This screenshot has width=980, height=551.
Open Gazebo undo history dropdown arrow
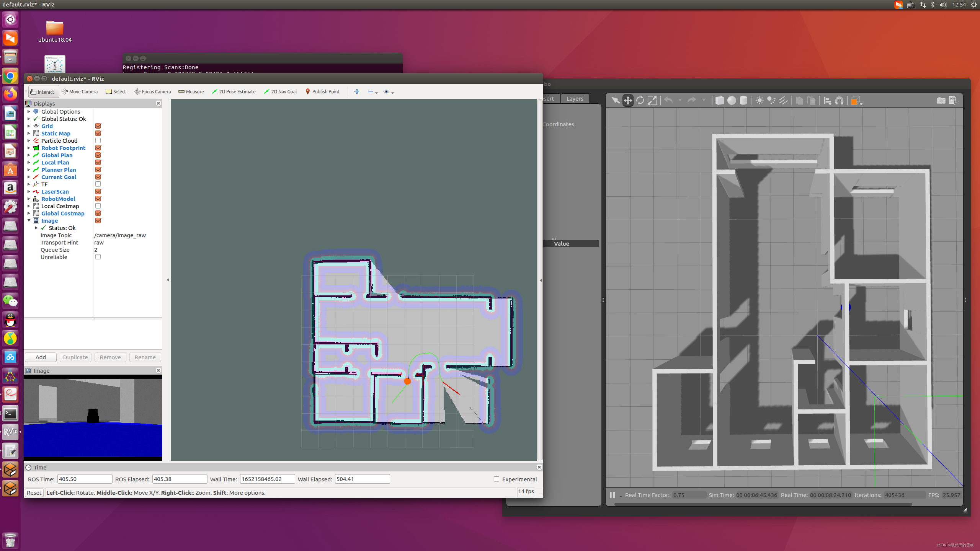tap(680, 100)
